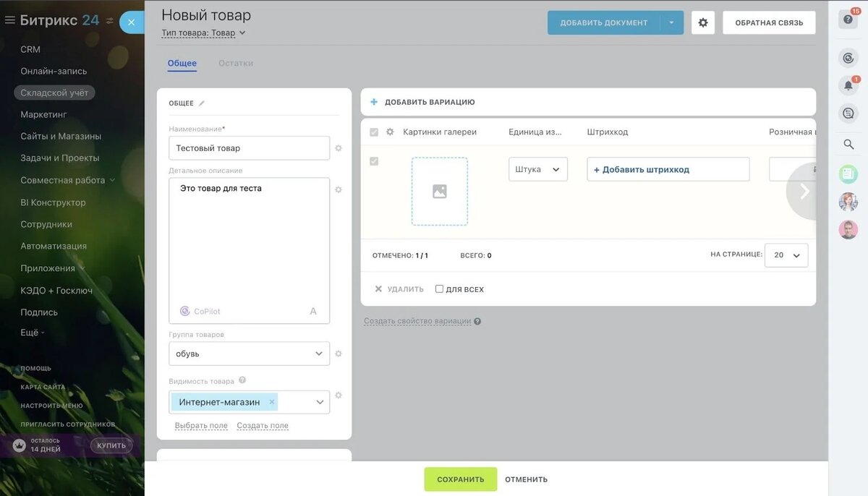868x496 pixels.
Task: Click the Обратная связь button
Action: [769, 22]
